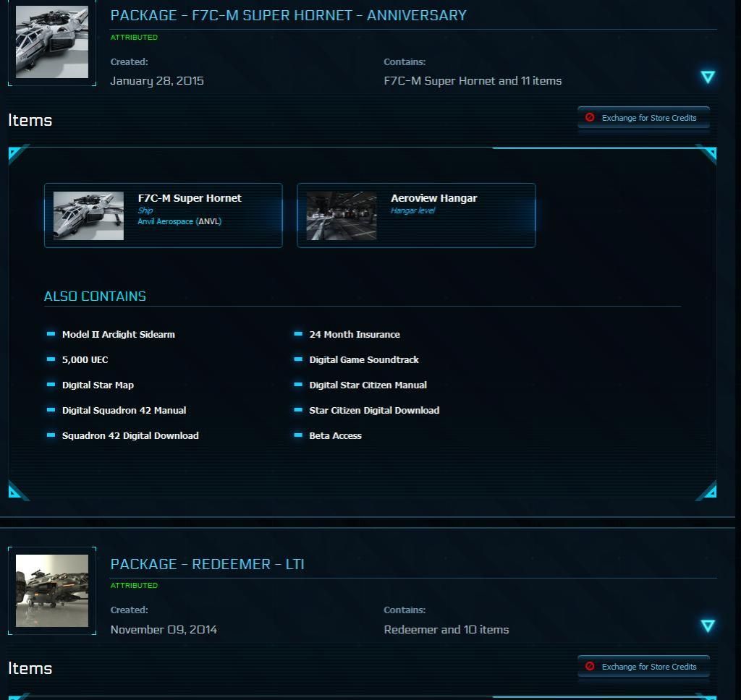Open the F7C-M Super Hornet package thumbnail
Viewport: 741px width, 700px height.
(52, 43)
